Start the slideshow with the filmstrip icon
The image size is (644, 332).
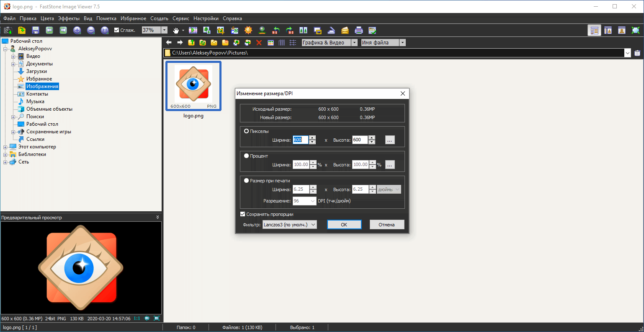[x=193, y=30]
